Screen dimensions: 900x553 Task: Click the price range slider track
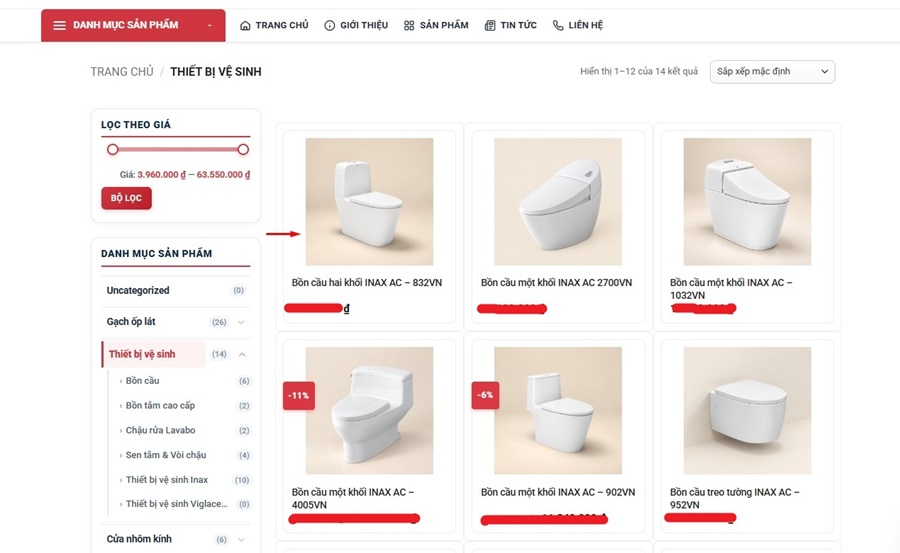click(x=178, y=149)
